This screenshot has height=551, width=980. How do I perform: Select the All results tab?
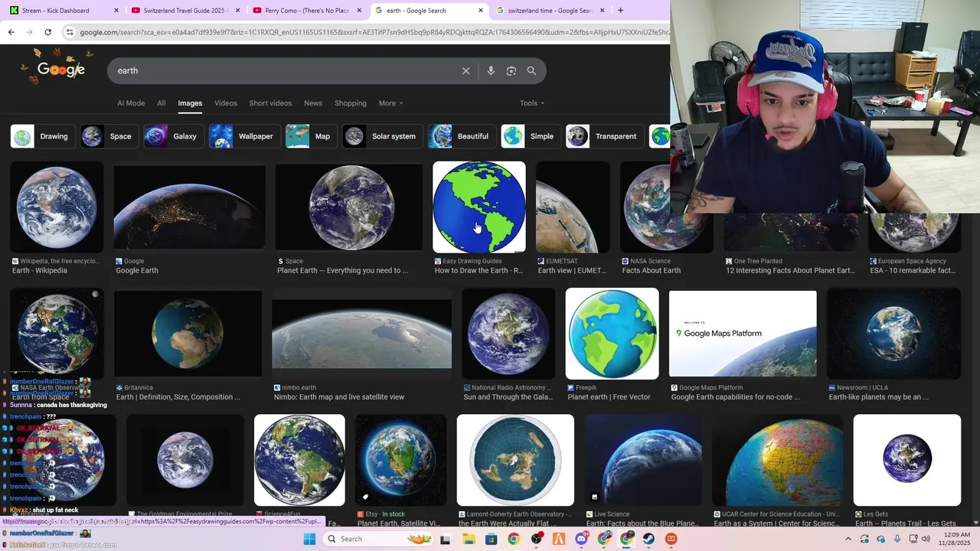[x=161, y=103]
